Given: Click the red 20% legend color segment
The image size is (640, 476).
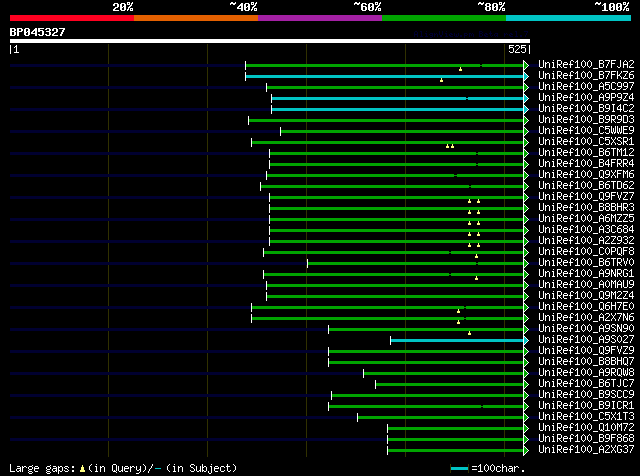Looking at the screenshot, I should pos(72,18).
